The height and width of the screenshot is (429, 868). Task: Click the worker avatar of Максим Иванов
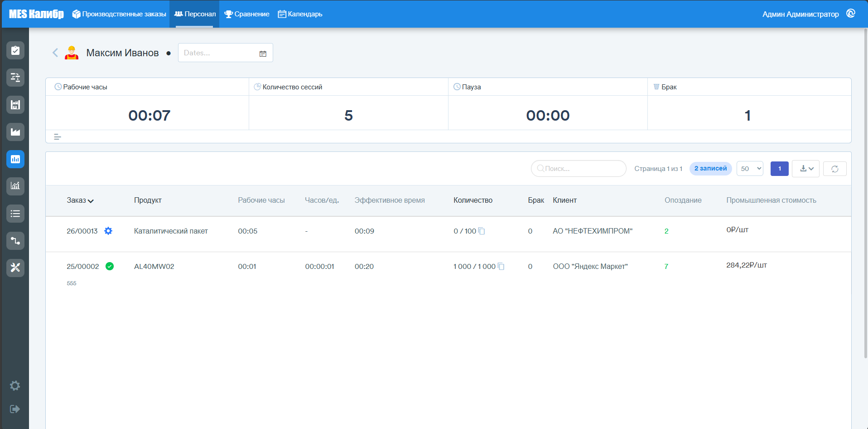[72, 53]
